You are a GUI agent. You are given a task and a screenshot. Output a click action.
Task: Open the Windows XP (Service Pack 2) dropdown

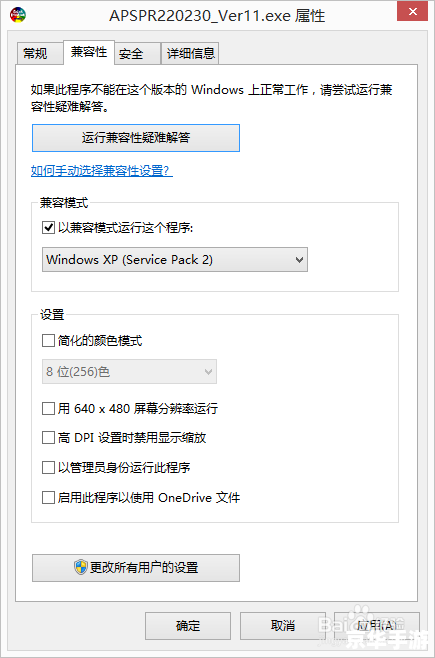tap(175, 259)
